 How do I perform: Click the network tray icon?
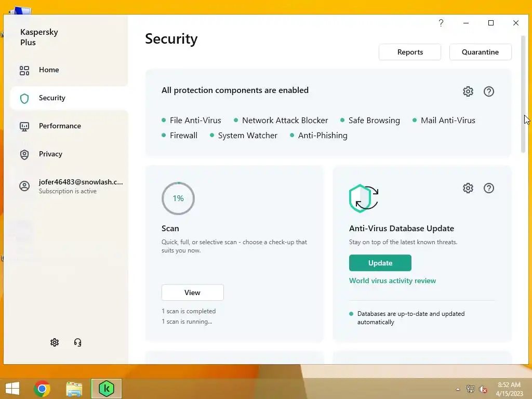pyautogui.click(x=471, y=389)
